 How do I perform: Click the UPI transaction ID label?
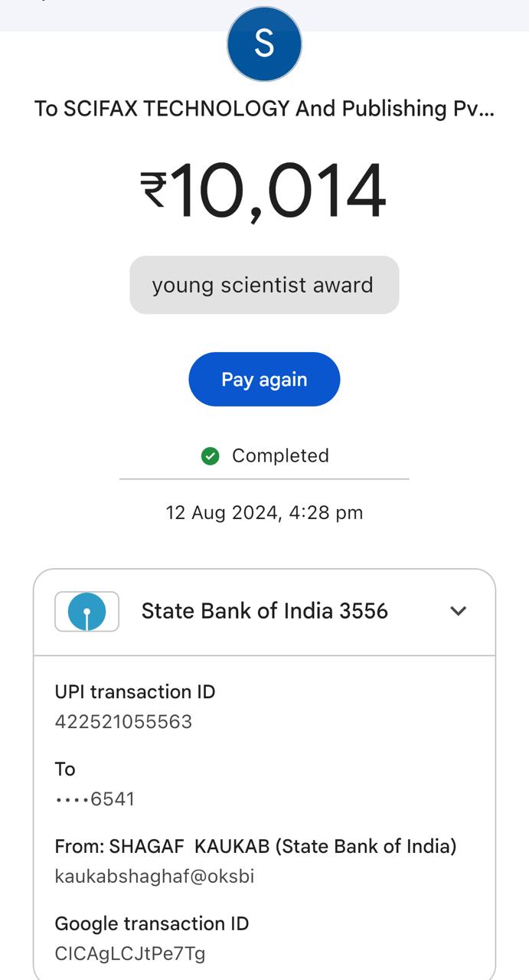tap(135, 692)
